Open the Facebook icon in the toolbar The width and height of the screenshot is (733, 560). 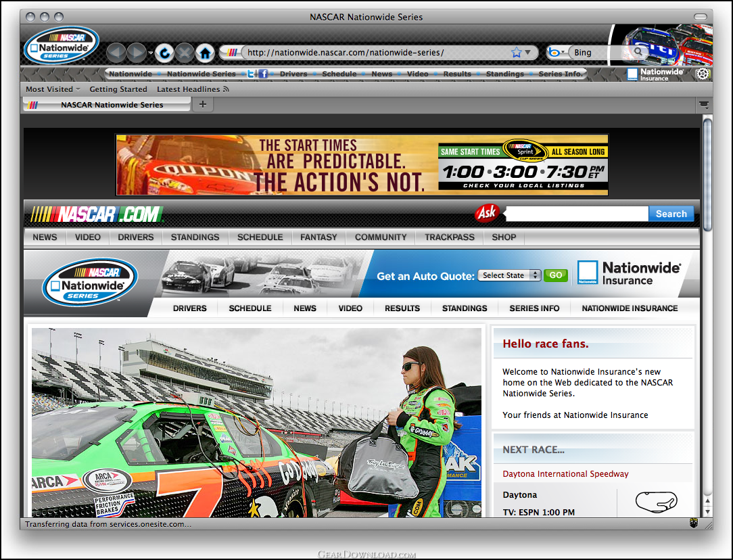(263, 74)
